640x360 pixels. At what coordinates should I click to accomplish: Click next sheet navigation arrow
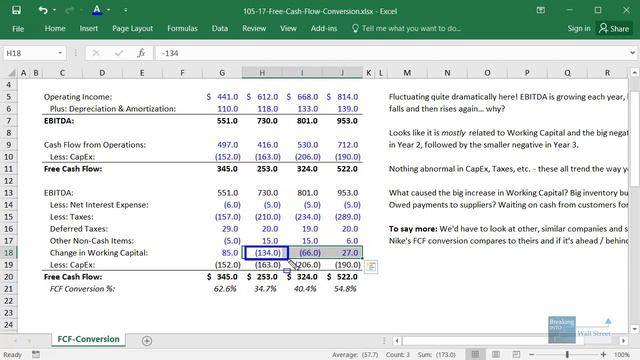click(x=29, y=340)
